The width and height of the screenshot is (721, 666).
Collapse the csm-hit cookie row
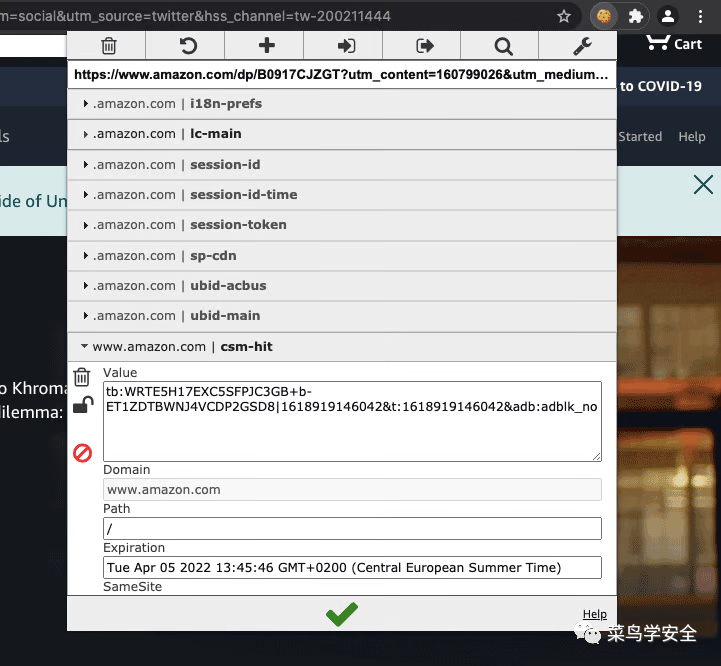point(342,346)
